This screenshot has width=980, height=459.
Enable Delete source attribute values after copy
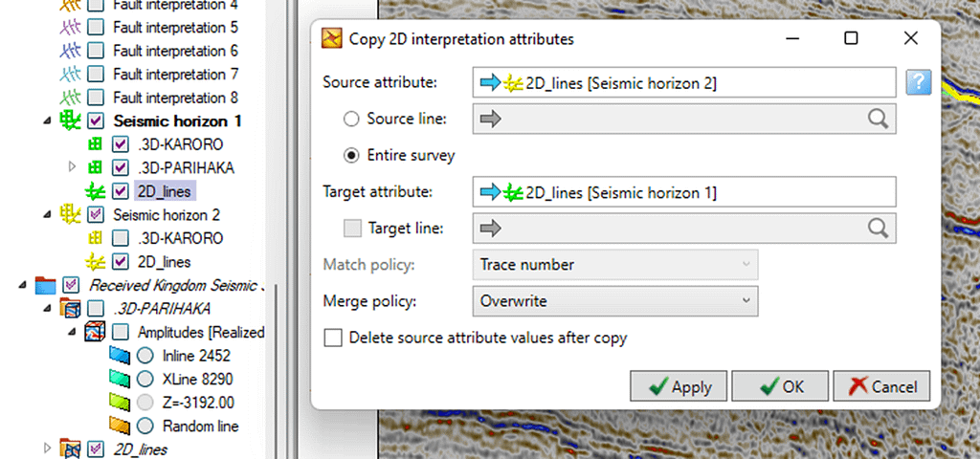pyautogui.click(x=333, y=338)
